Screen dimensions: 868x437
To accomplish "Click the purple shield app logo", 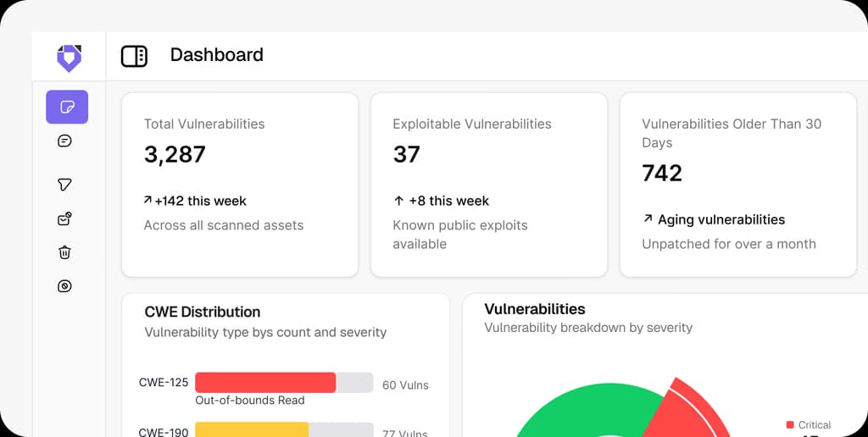I will (69, 58).
